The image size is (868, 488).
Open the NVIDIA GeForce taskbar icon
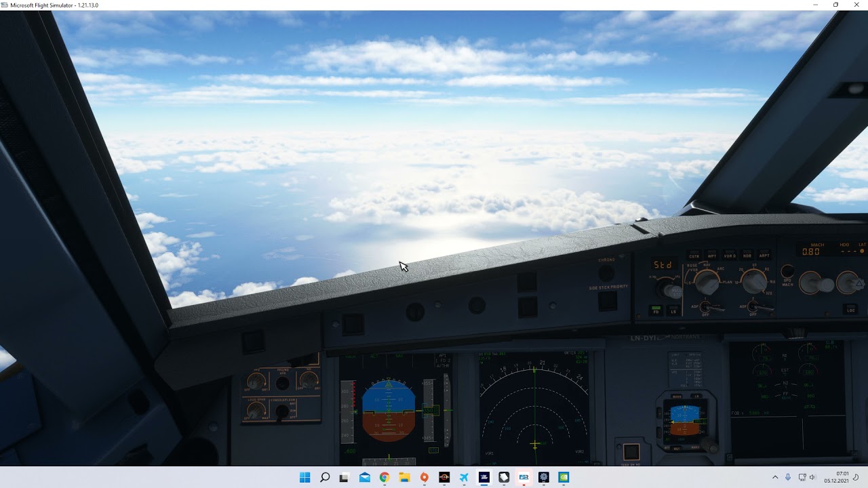[x=564, y=477]
